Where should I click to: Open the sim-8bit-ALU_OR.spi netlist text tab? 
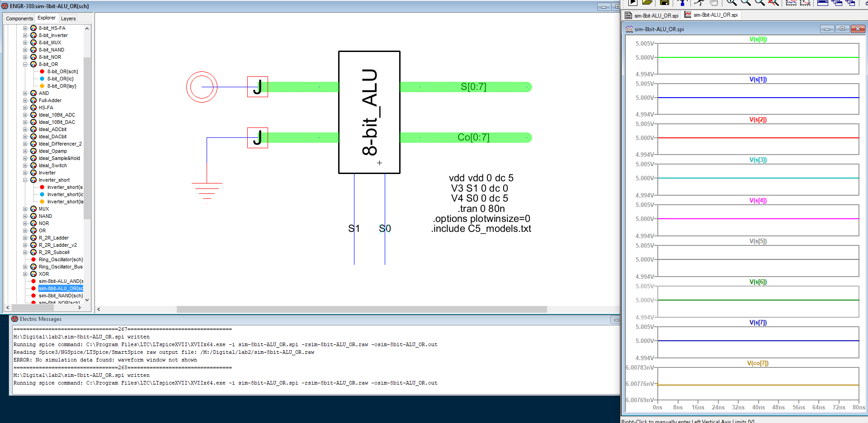tap(652, 15)
